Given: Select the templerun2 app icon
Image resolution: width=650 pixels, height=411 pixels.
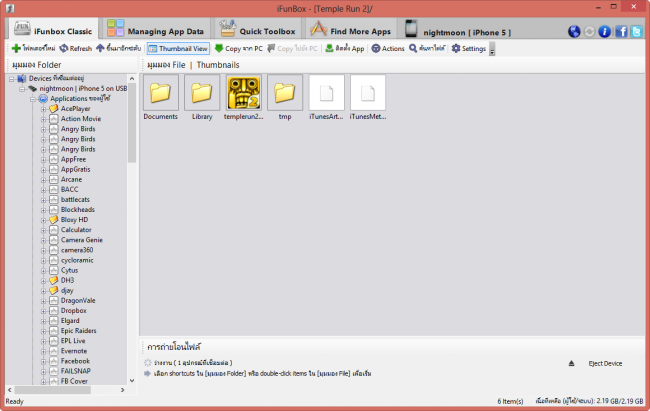Looking at the screenshot, I should coord(243,98).
